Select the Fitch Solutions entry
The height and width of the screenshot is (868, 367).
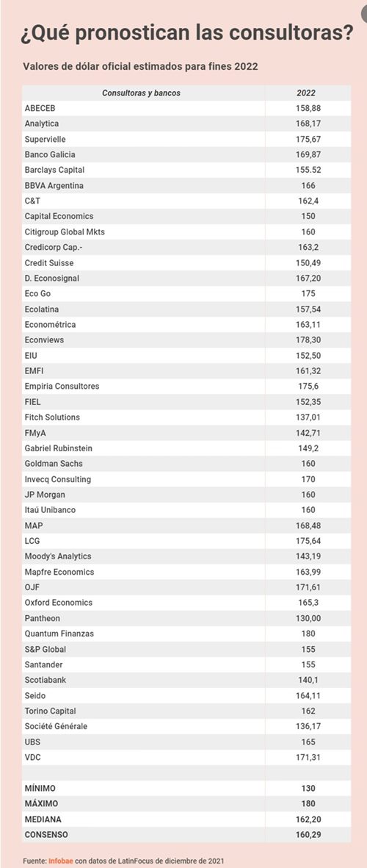point(52,417)
